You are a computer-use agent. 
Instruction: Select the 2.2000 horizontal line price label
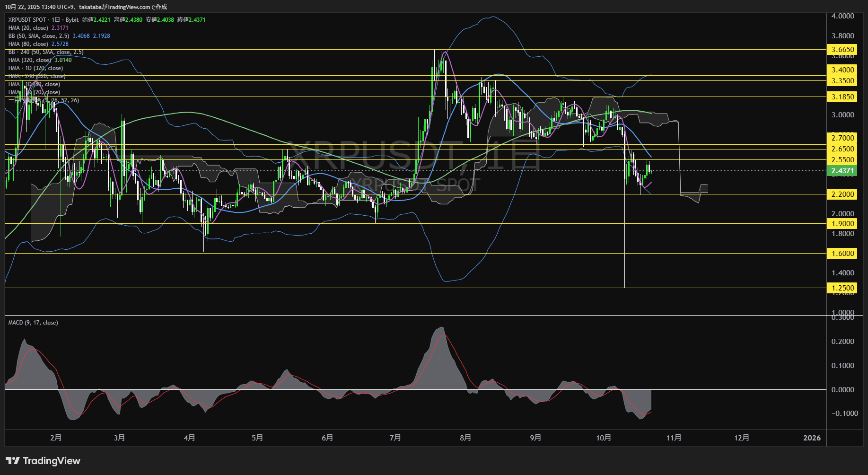[x=842, y=194]
